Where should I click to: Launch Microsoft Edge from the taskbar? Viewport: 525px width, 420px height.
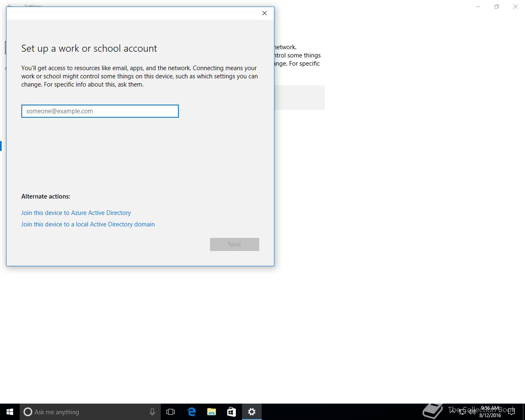tap(191, 412)
